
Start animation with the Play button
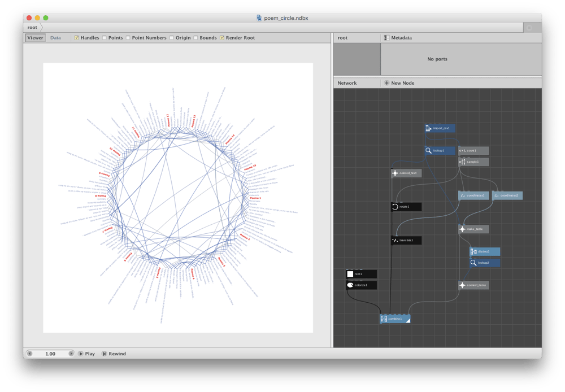point(86,354)
